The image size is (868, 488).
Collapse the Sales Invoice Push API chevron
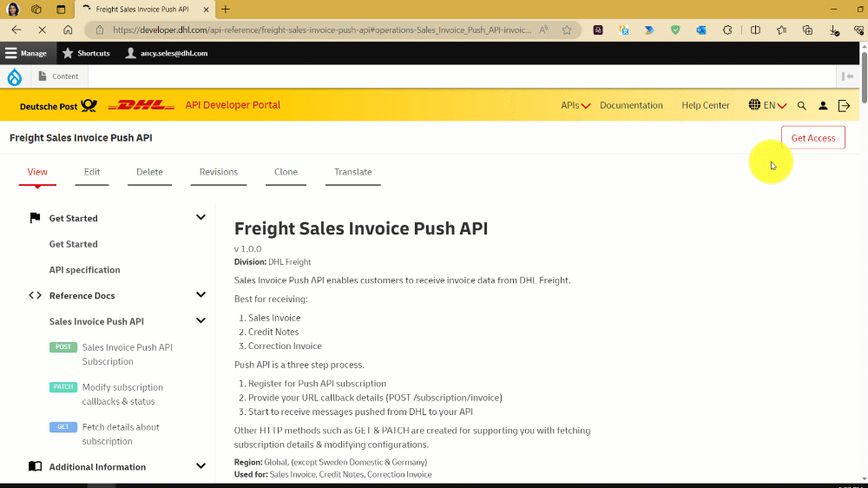pos(201,320)
